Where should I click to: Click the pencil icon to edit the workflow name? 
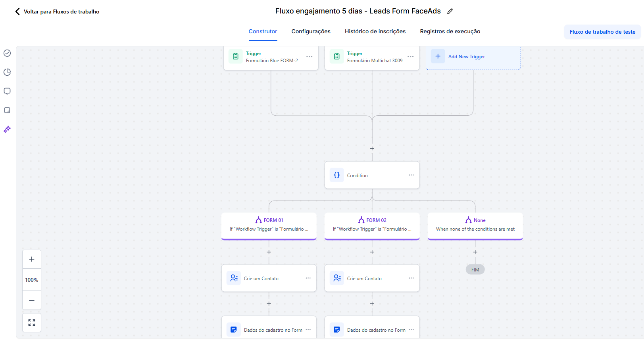pyautogui.click(x=450, y=11)
